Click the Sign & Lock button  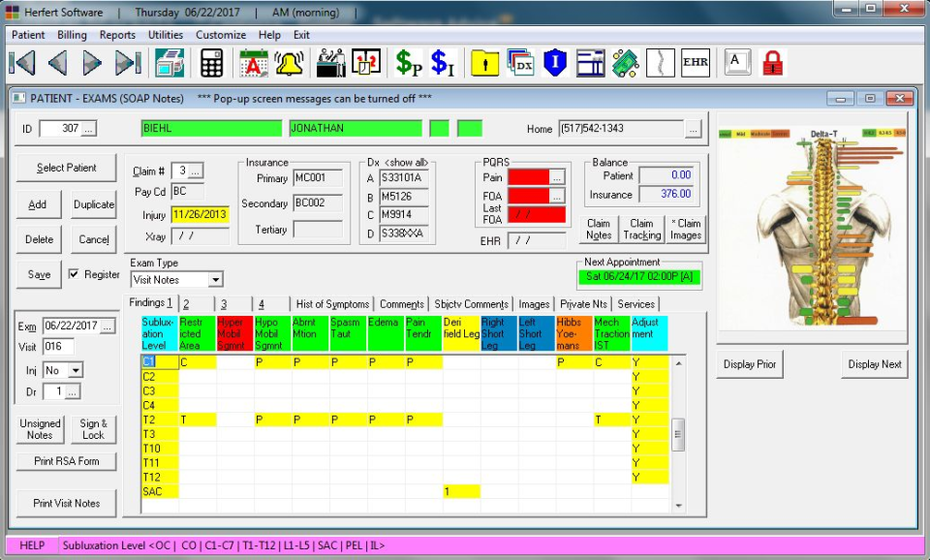[93, 428]
